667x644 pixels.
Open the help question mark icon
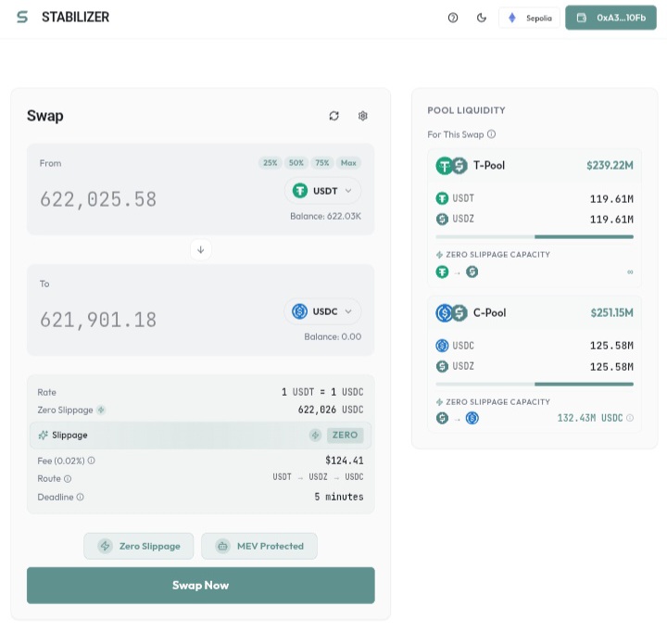coord(453,18)
